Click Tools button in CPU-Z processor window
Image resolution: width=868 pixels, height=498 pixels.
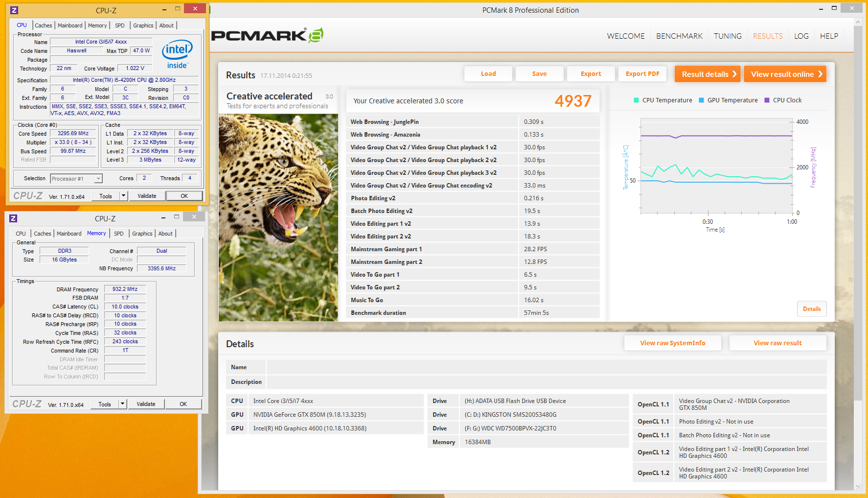106,196
